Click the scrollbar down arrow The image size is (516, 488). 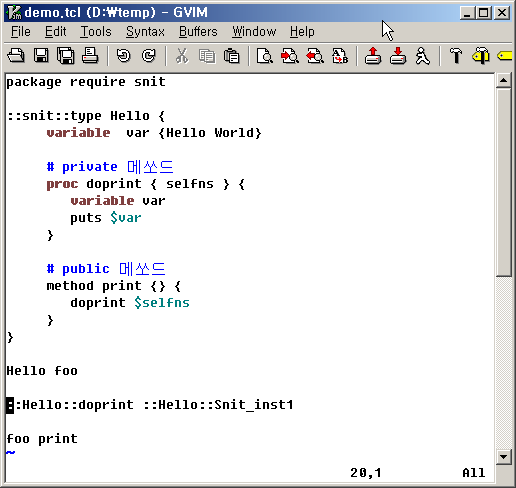pyautogui.click(x=503, y=457)
